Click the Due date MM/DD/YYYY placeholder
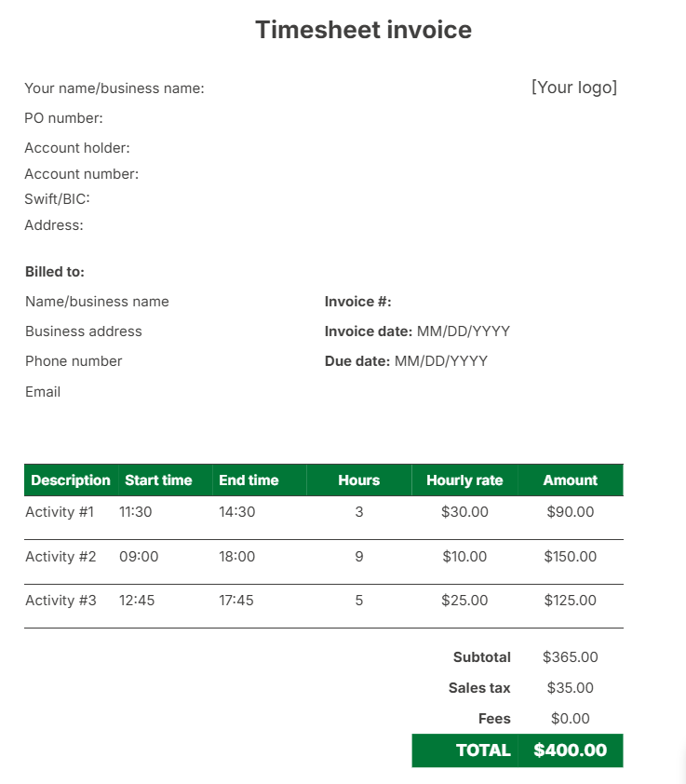The width and height of the screenshot is (686, 784). pos(441,361)
